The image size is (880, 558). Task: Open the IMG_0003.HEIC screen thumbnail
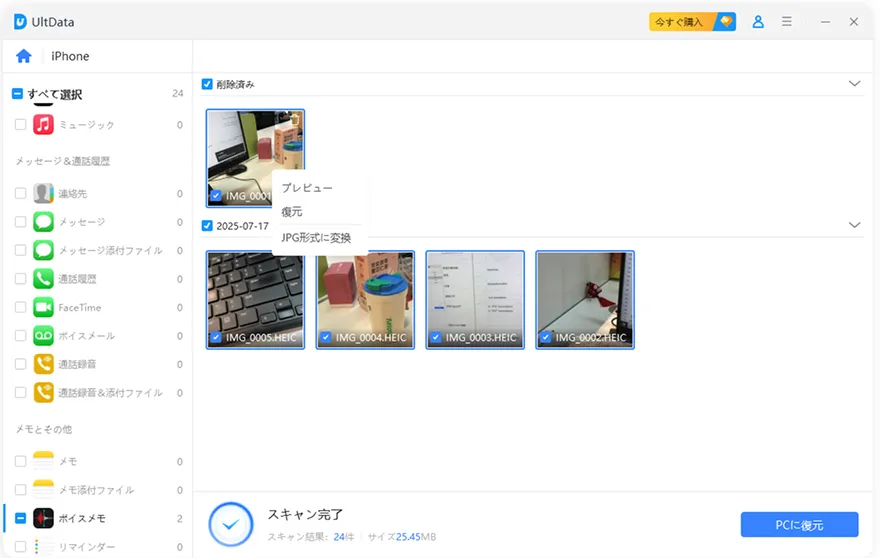475,300
